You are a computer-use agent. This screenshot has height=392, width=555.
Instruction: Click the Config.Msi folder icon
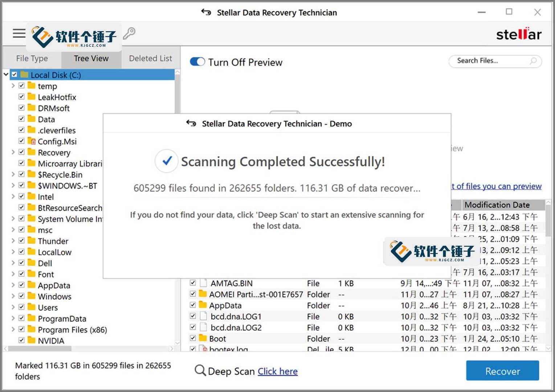32,141
